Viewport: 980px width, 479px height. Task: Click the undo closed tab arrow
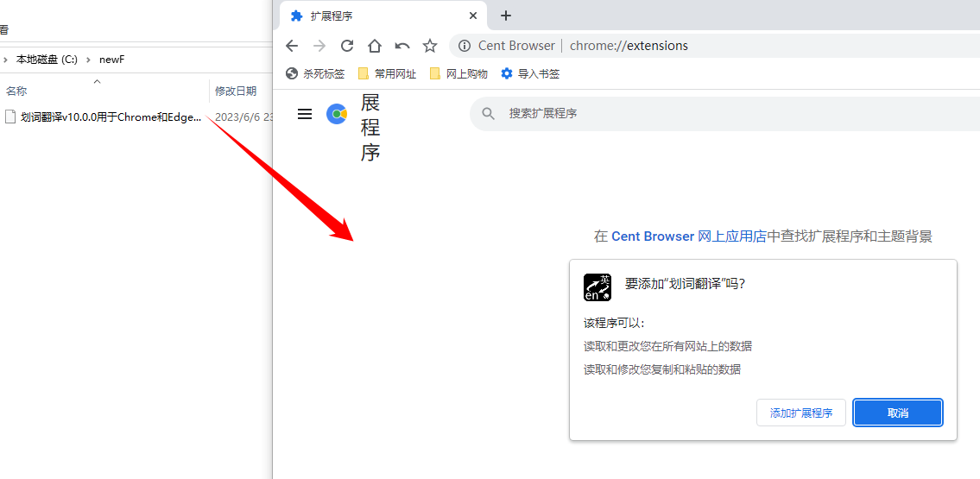[x=402, y=46]
